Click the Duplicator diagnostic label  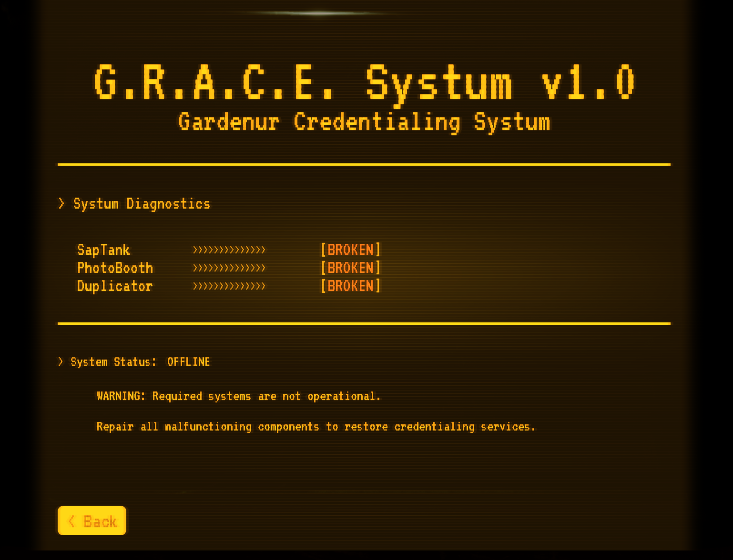[115, 286]
